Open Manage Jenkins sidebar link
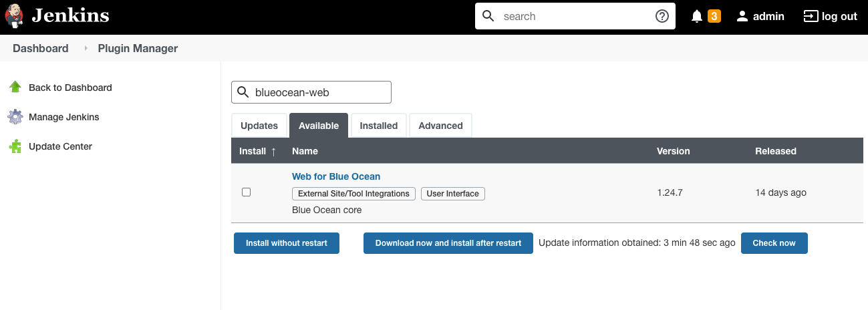Image resolution: width=868 pixels, height=310 pixels. tap(64, 117)
